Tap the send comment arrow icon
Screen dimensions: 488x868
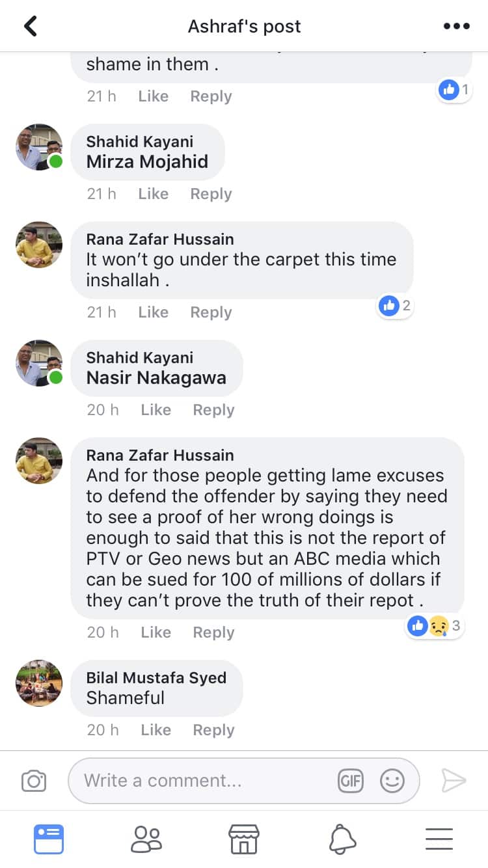(454, 780)
